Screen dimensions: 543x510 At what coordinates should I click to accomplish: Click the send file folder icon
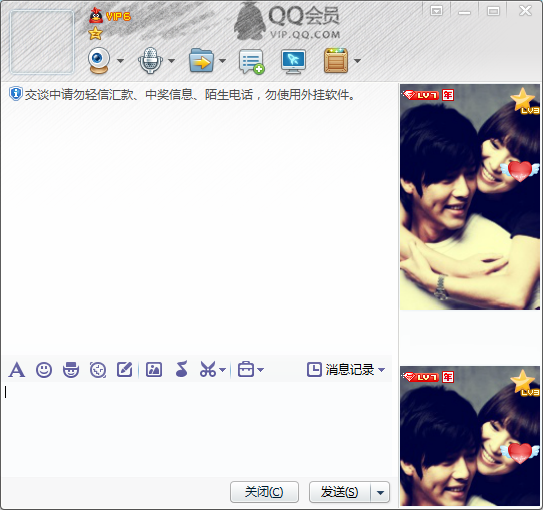click(x=201, y=61)
